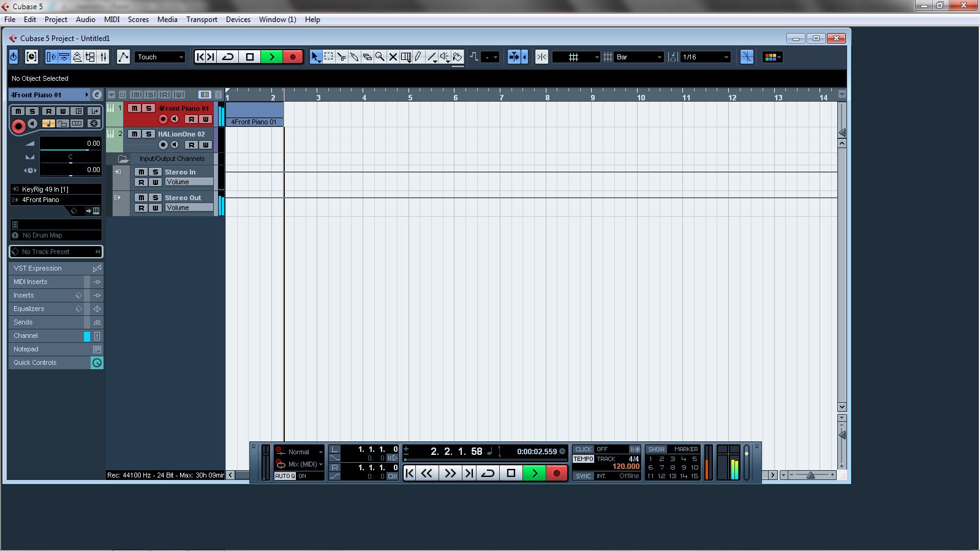Click transport panel Play button
Image resolution: width=980 pixels, height=551 pixels.
[x=534, y=473]
